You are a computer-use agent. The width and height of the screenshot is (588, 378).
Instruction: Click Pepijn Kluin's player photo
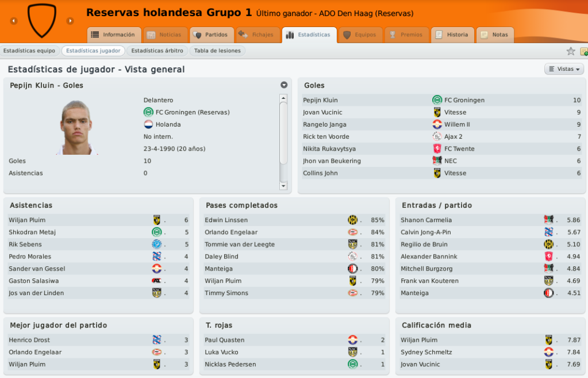pyautogui.click(x=76, y=128)
